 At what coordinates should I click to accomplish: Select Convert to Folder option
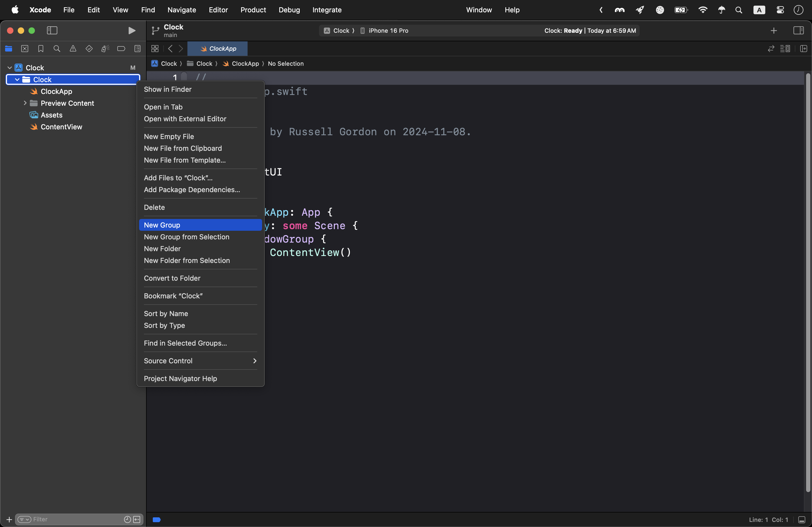pos(172,278)
